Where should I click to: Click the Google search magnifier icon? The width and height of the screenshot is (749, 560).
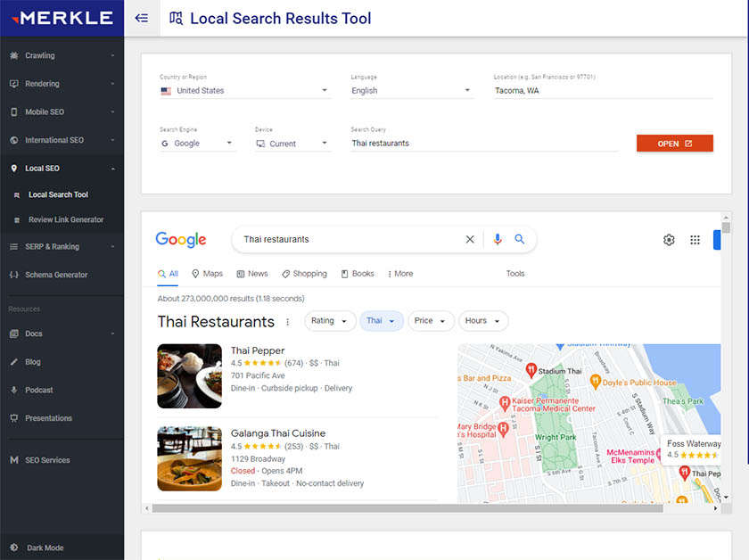(x=519, y=239)
